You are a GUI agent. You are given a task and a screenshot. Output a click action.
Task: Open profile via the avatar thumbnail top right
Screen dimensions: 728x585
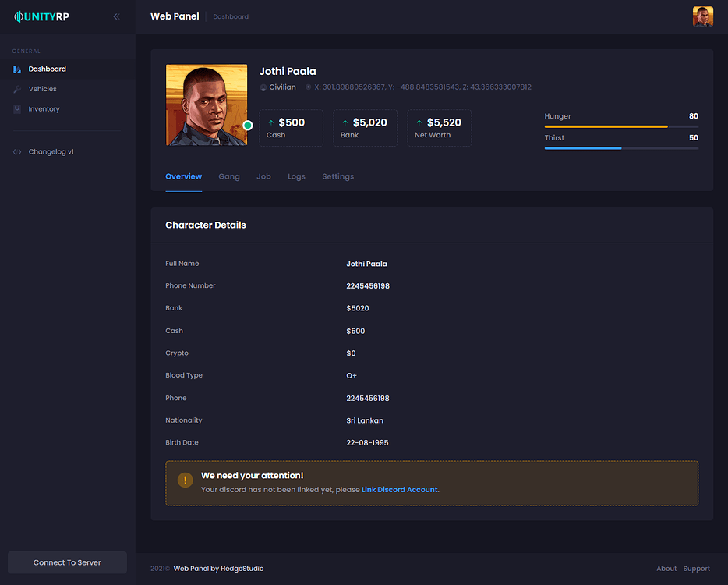pyautogui.click(x=702, y=16)
